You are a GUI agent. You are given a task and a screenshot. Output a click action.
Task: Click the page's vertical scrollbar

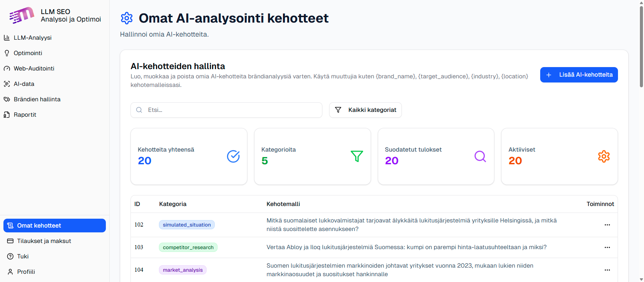641,46
